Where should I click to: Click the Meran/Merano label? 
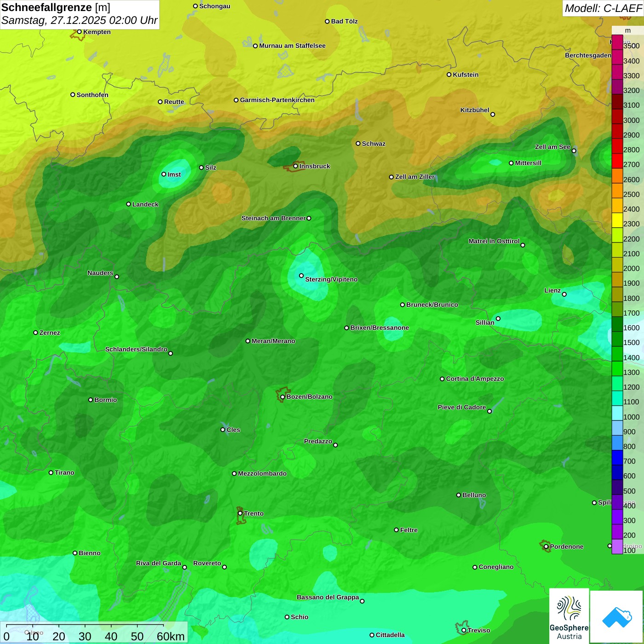[273, 341]
